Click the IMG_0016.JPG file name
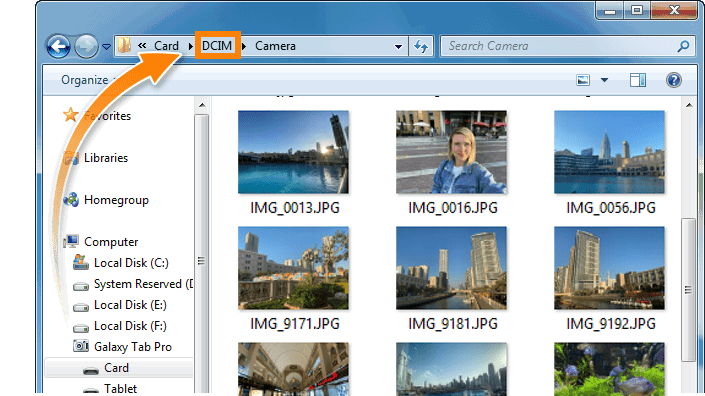This screenshot has width=705, height=396. [x=453, y=208]
